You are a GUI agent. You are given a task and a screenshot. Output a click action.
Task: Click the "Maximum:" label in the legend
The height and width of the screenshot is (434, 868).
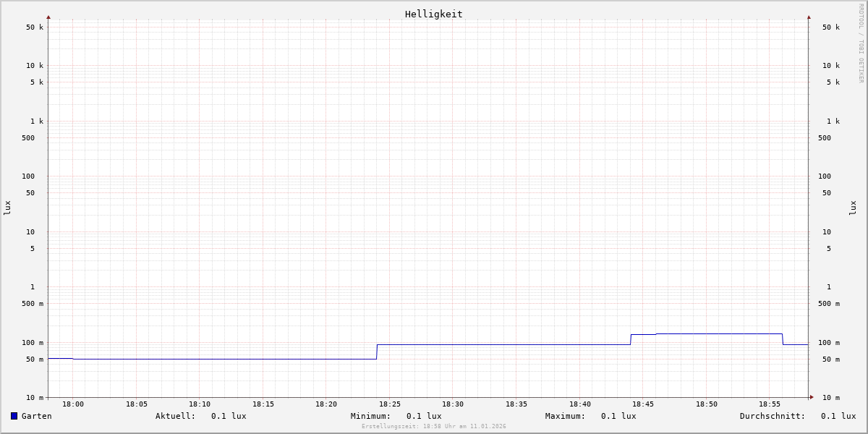[566, 416]
